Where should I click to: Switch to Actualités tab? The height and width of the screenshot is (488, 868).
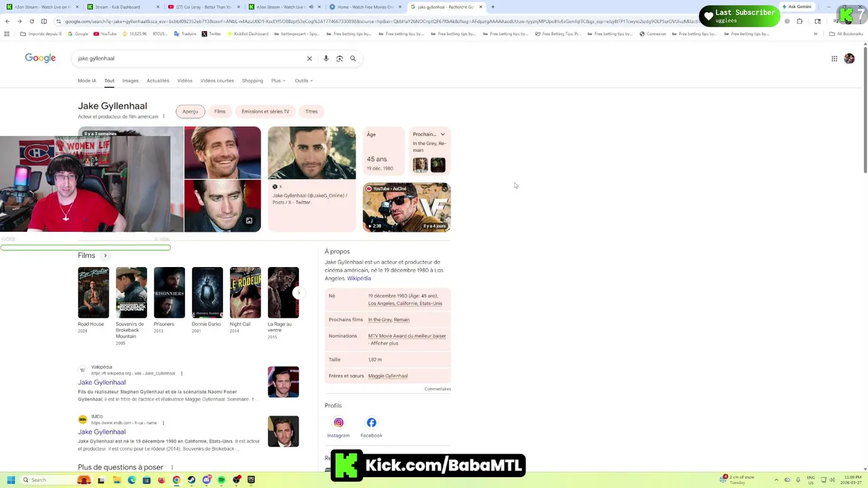coord(158,81)
